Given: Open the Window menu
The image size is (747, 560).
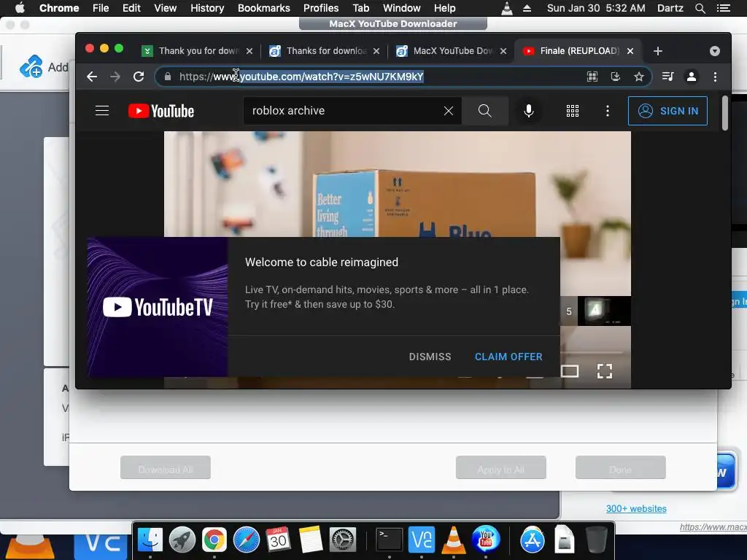Looking at the screenshot, I should point(402,8).
